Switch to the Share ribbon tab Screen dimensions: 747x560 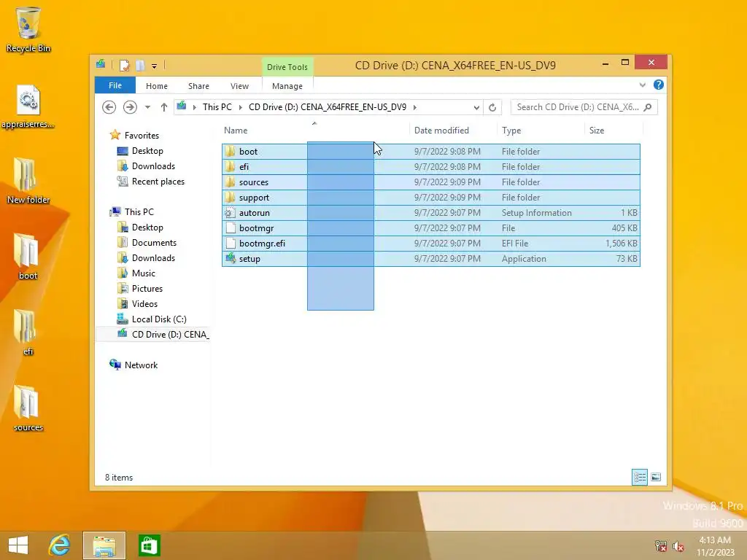[198, 86]
